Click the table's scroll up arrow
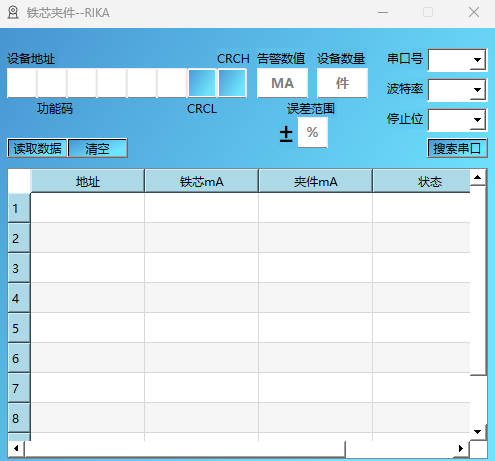 (x=478, y=178)
